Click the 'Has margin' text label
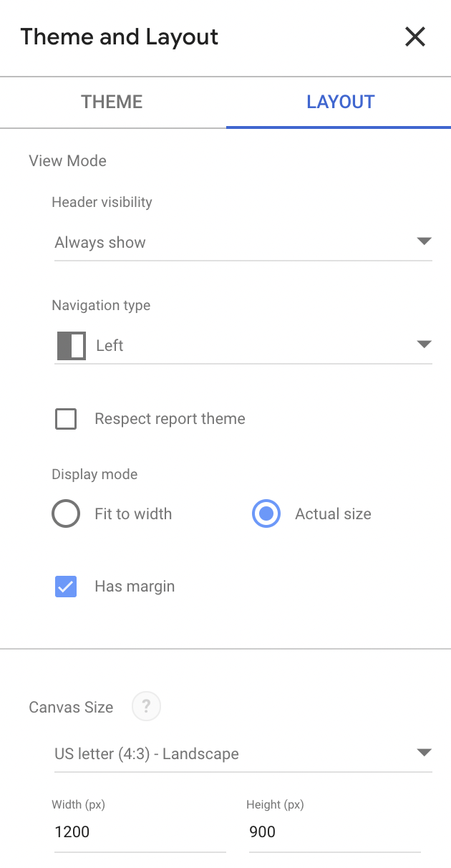Viewport: 451px width, 868px height. tap(135, 586)
